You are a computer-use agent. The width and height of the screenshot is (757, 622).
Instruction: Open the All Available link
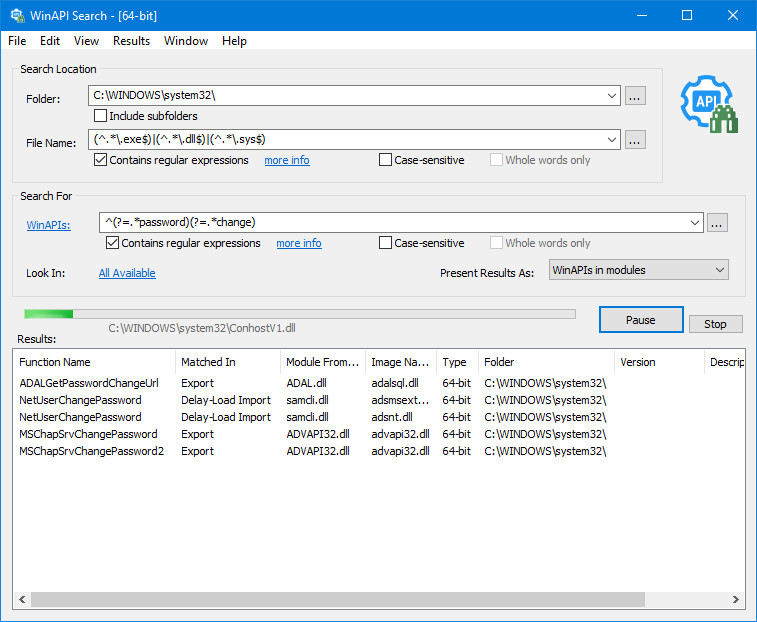[127, 273]
